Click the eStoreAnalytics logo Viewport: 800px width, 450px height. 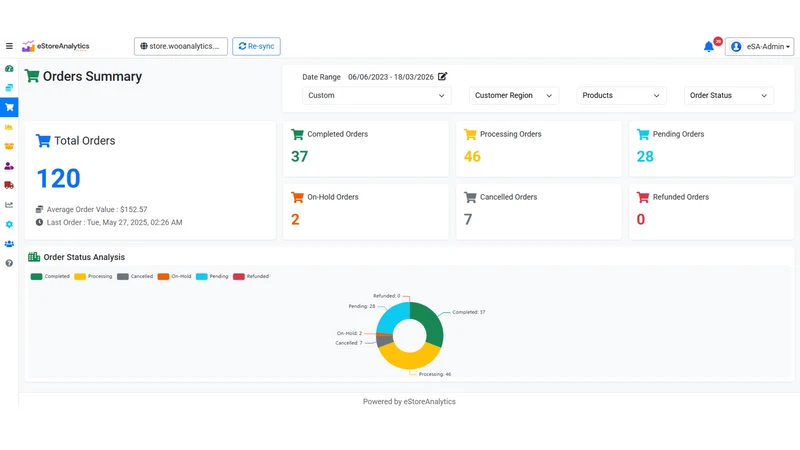(x=56, y=46)
